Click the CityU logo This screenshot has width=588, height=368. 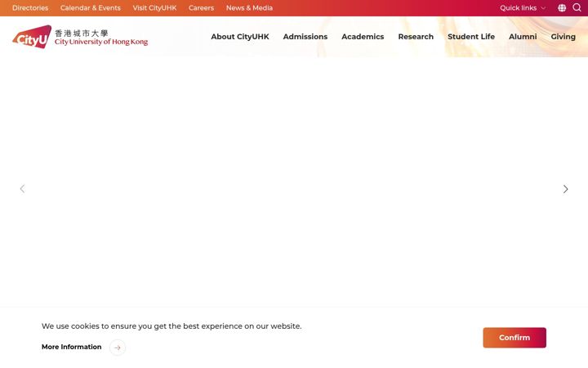[32, 37]
